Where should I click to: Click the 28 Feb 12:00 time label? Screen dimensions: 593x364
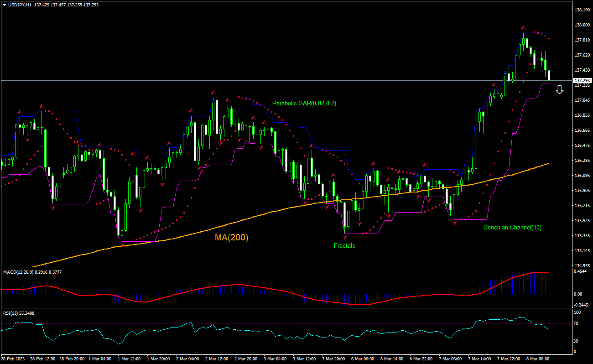43,359
